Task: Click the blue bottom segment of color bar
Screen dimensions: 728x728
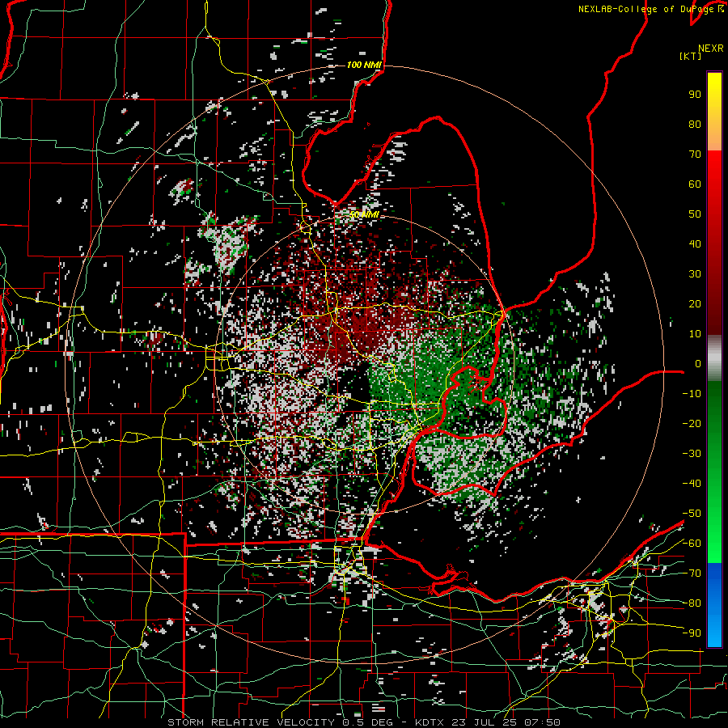Action: (x=714, y=604)
